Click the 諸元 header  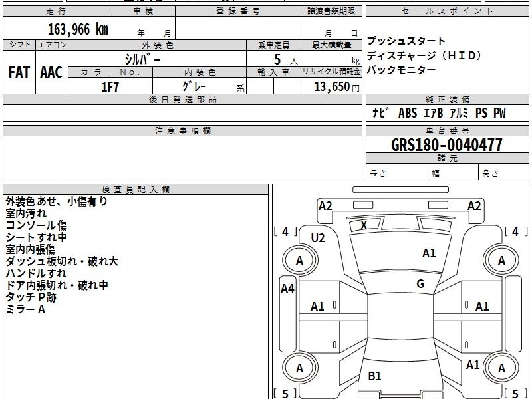pos(447,158)
